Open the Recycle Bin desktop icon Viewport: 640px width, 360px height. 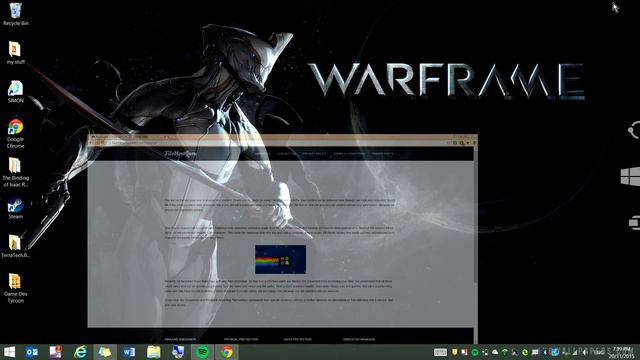[15, 14]
